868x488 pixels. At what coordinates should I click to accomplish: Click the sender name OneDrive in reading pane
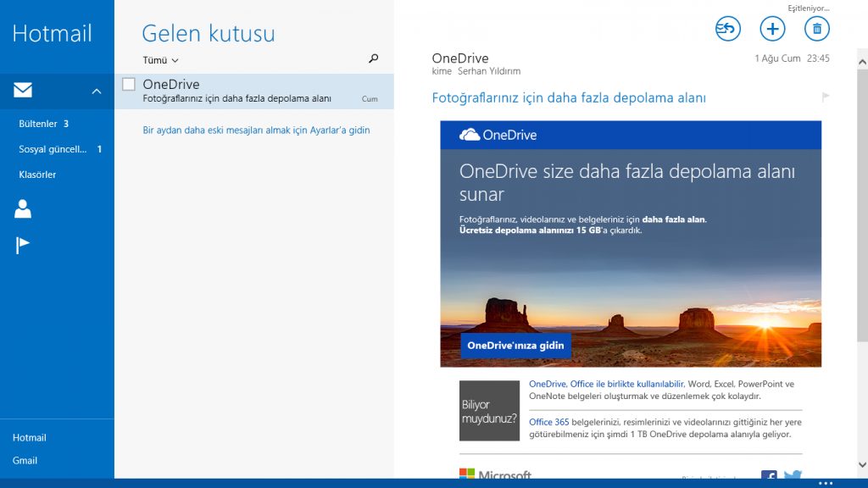460,58
